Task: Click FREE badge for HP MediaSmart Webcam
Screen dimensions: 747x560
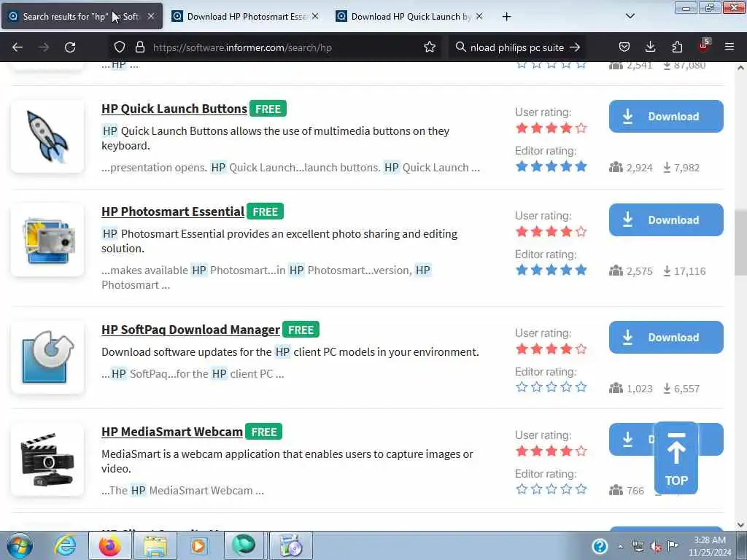Action: [264, 432]
